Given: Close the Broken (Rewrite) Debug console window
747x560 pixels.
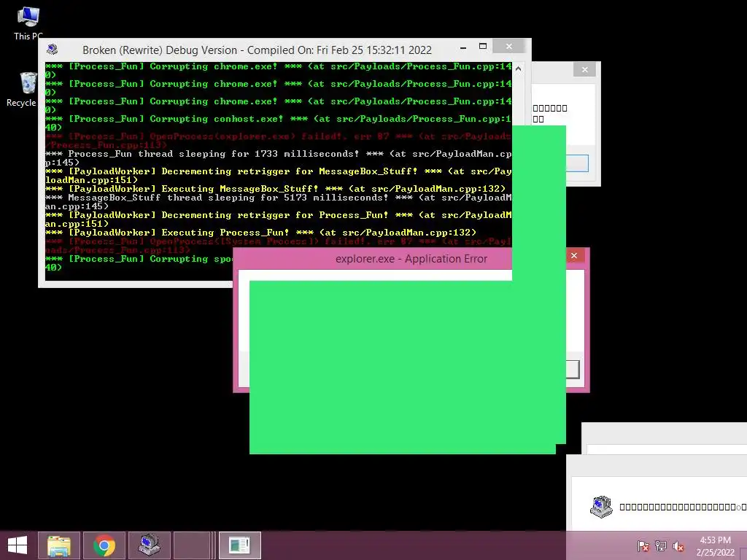Looking at the screenshot, I should (x=508, y=46).
